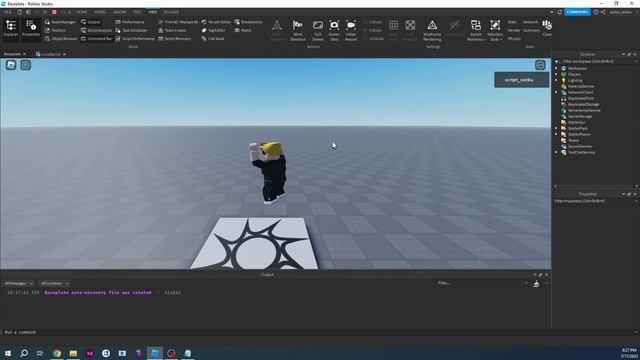Click the Run a command bar input
640x360 pixels.
tap(318, 332)
